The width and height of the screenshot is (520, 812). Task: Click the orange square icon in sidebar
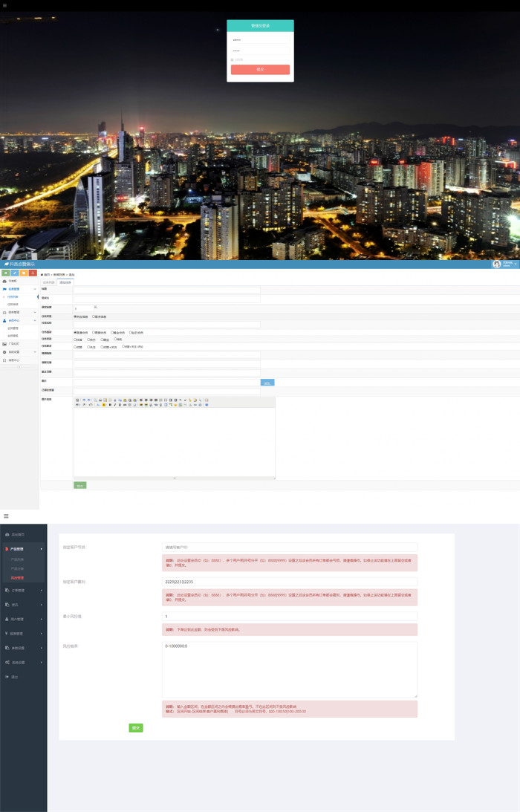[x=24, y=273]
